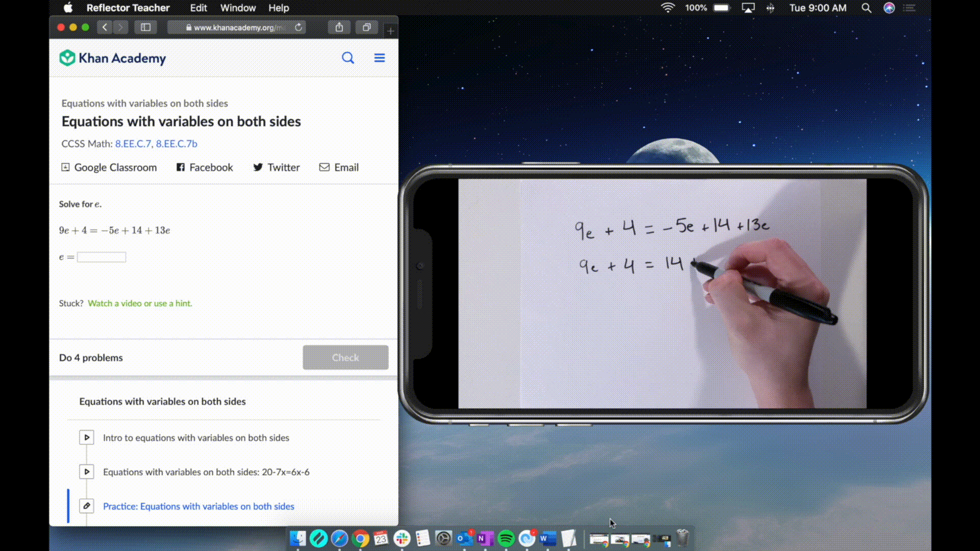Open the Apple menu

tap(68, 8)
